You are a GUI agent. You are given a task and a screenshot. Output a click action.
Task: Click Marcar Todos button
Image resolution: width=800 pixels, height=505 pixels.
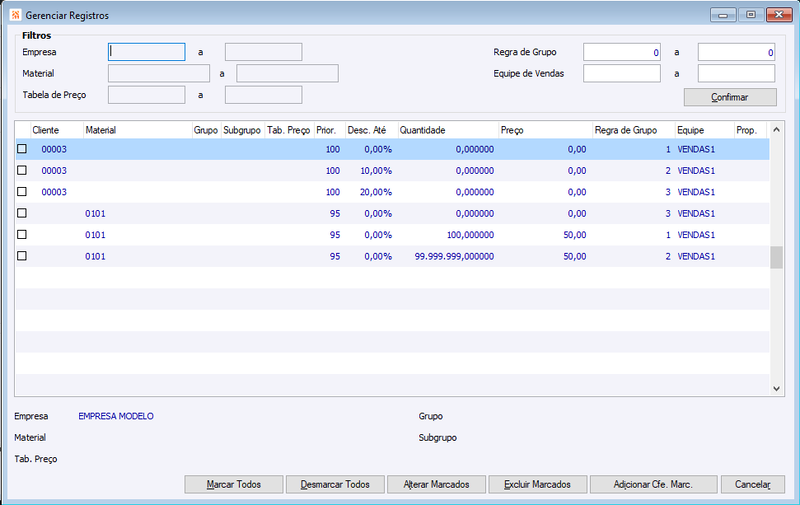pos(234,485)
